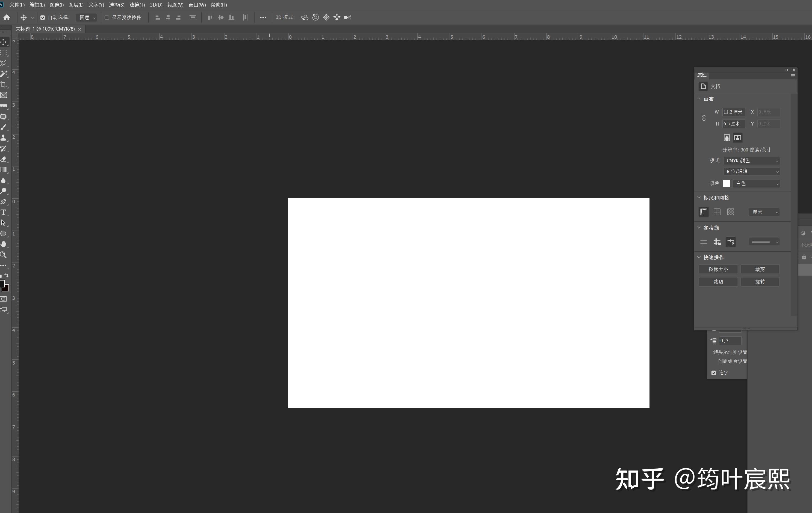
Task: Select the Horizontal Type tool
Action: tap(3, 212)
